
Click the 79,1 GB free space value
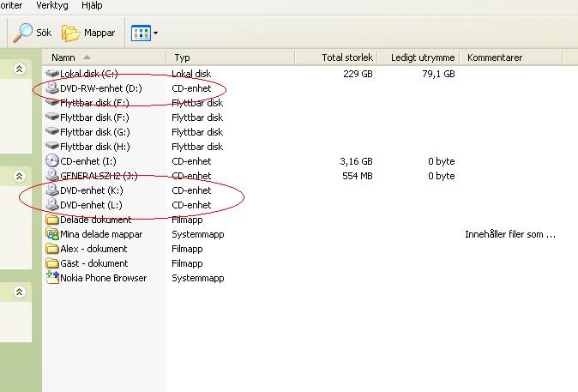point(438,74)
